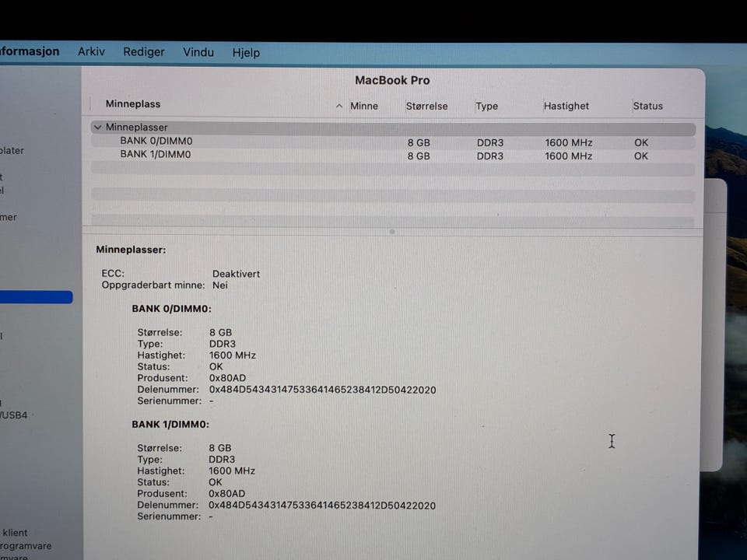Image resolution: width=747 pixels, height=560 pixels.
Task: Click 8 GB size in BANK 0 row
Action: [x=419, y=142]
